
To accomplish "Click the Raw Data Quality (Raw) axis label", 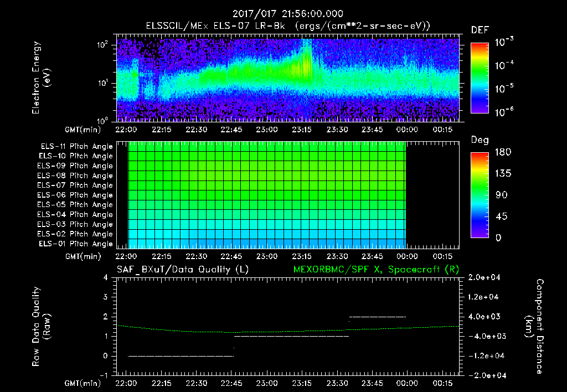I will pyautogui.click(x=41, y=327).
